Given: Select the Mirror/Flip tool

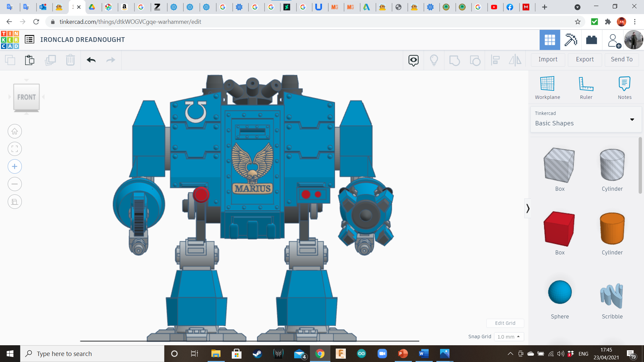Looking at the screenshot, I should pos(515,60).
